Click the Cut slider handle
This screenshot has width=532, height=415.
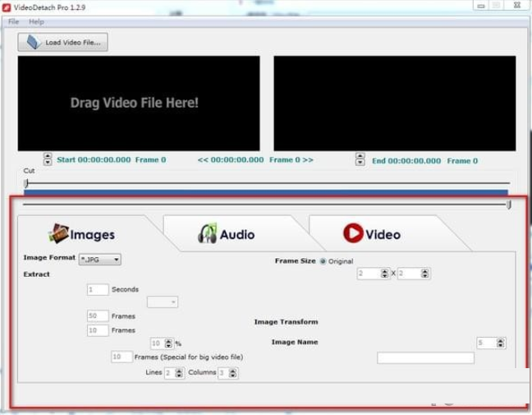(26, 183)
